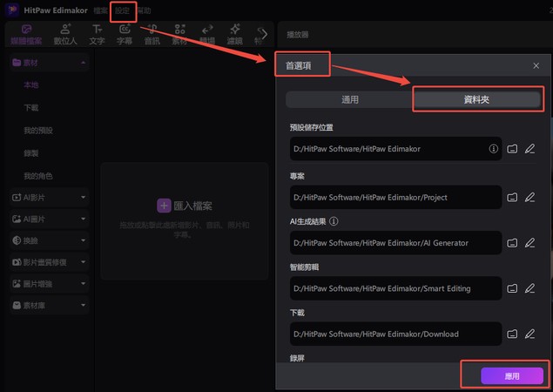
Task: Open the 數位人 avatar tool
Action: [x=65, y=35]
